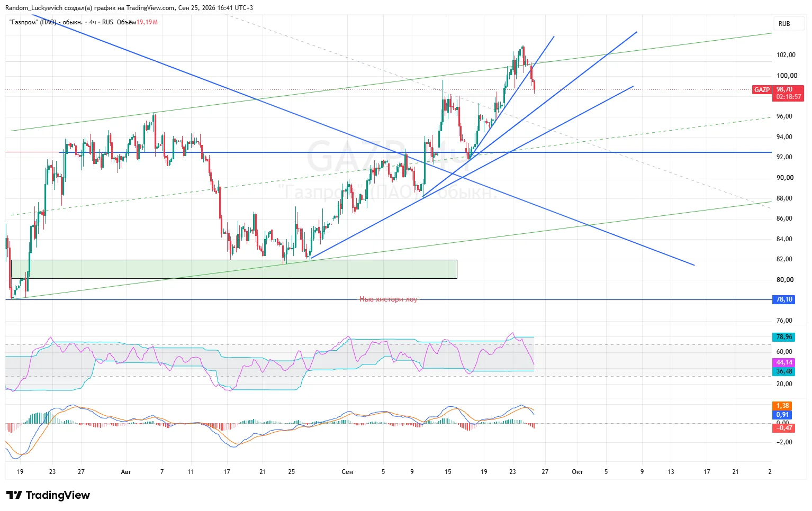The height and width of the screenshot is (511, 812).
Task: Click the Окт month label on time axis
Action: [x=578, y=472]
